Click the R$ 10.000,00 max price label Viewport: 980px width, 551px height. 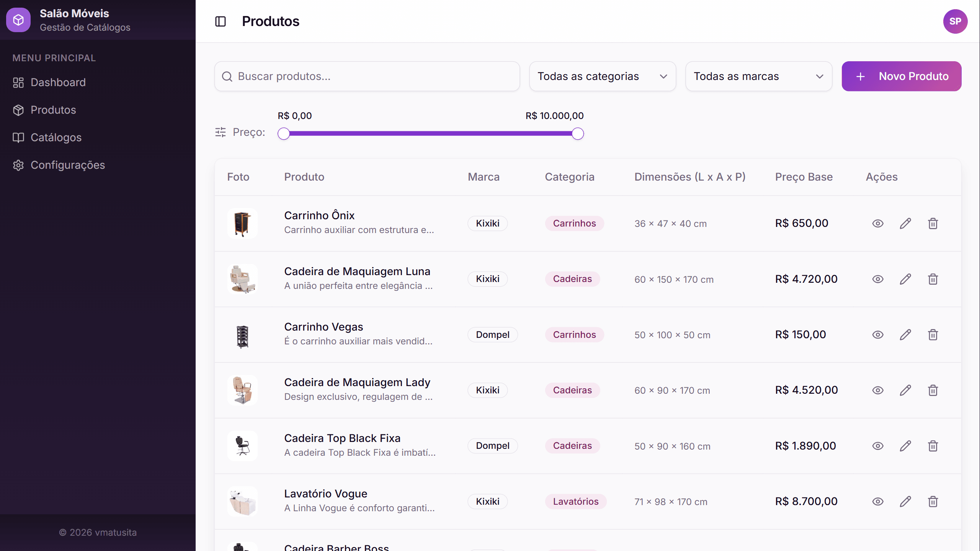coord(554,116)
